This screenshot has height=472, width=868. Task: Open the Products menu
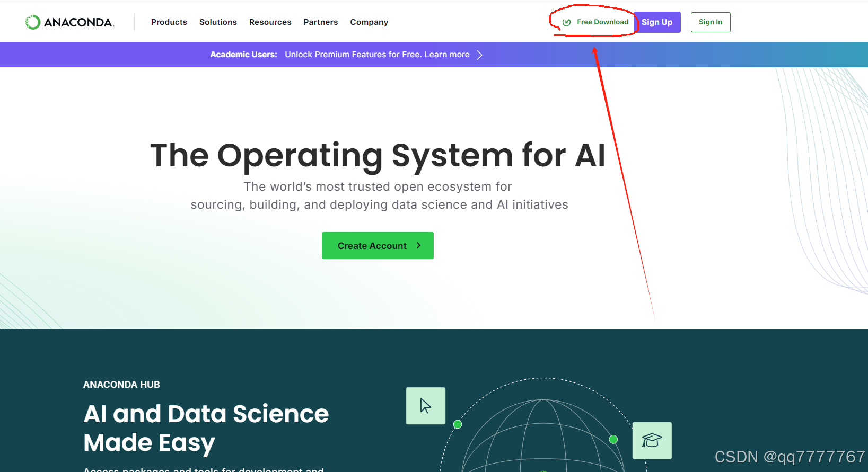169,22
